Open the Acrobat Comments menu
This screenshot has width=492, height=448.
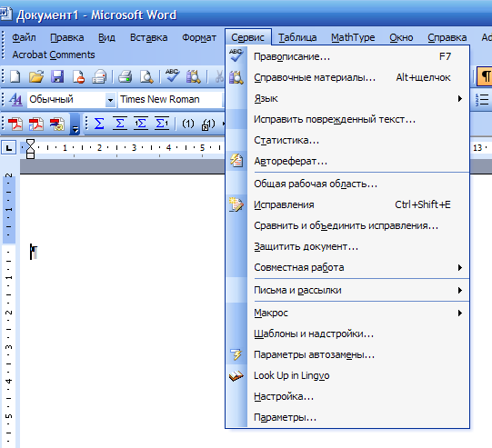click(54, 55)
